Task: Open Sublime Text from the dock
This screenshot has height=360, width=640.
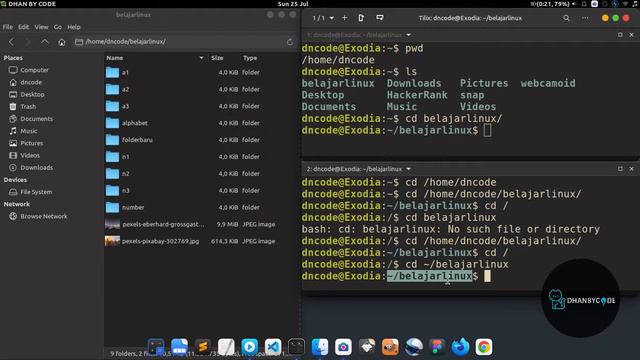Action: click(x=203, y=347)
